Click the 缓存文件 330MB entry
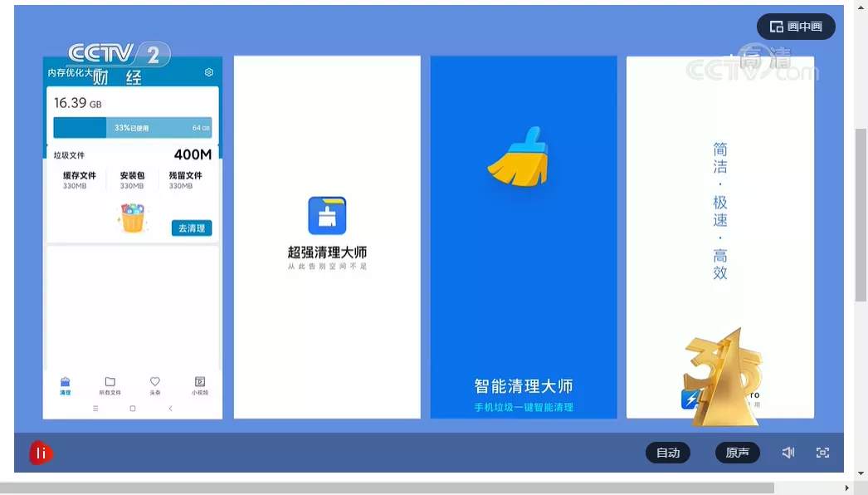The width and height of the screenshot is (868, 495). [79, 180]
